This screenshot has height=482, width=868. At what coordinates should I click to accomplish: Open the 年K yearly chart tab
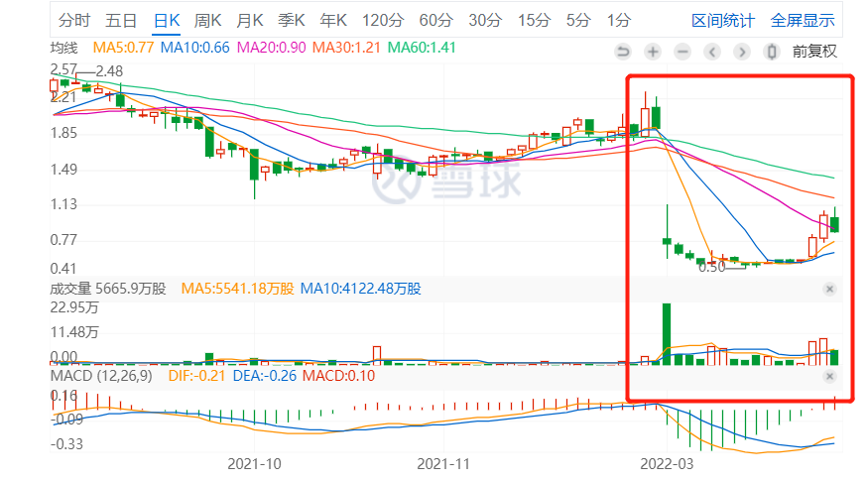tap(334, 20)
